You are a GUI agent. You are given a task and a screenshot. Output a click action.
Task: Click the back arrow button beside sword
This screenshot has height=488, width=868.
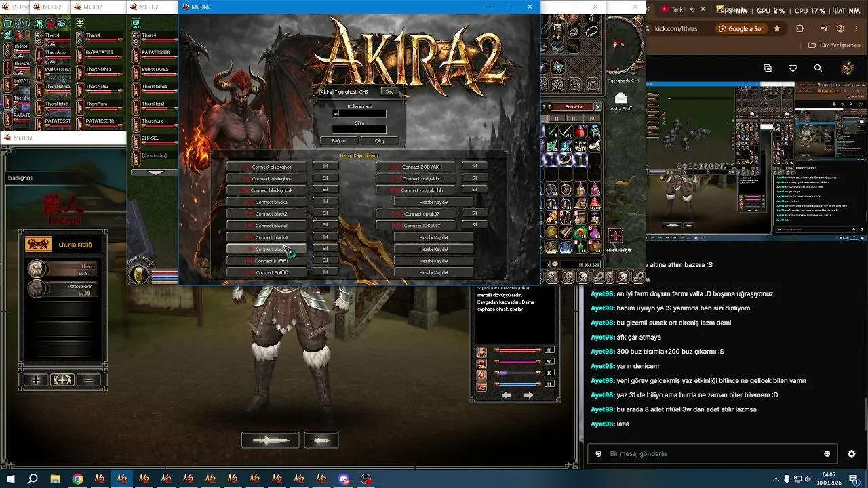tap(321, 441)
